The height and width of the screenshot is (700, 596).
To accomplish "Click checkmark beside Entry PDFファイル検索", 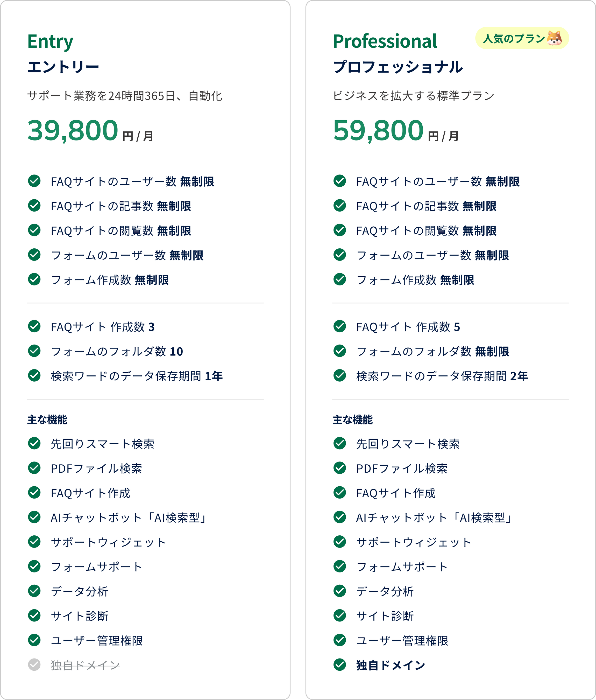I will coord(34,468).
